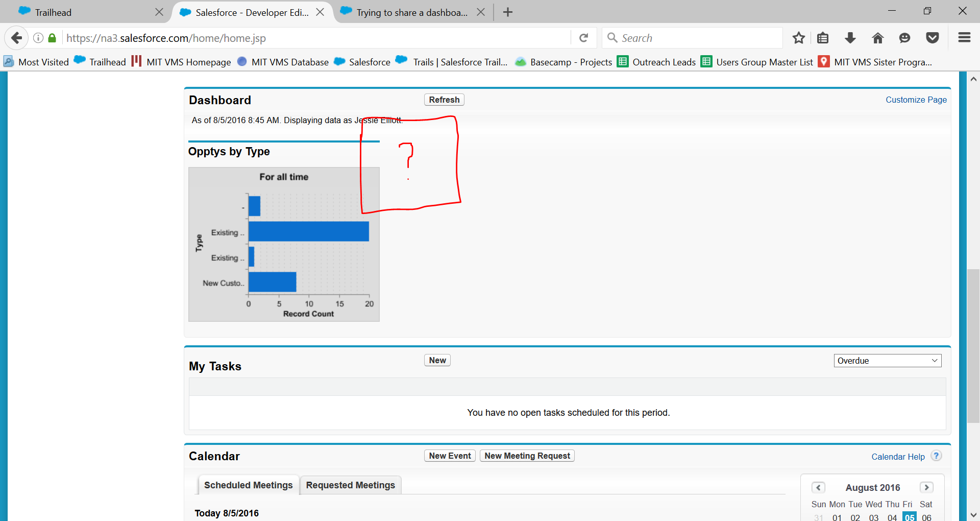Open the chat bubble toolbar icon
The image size is (980, 521).
tap(905, 38)
